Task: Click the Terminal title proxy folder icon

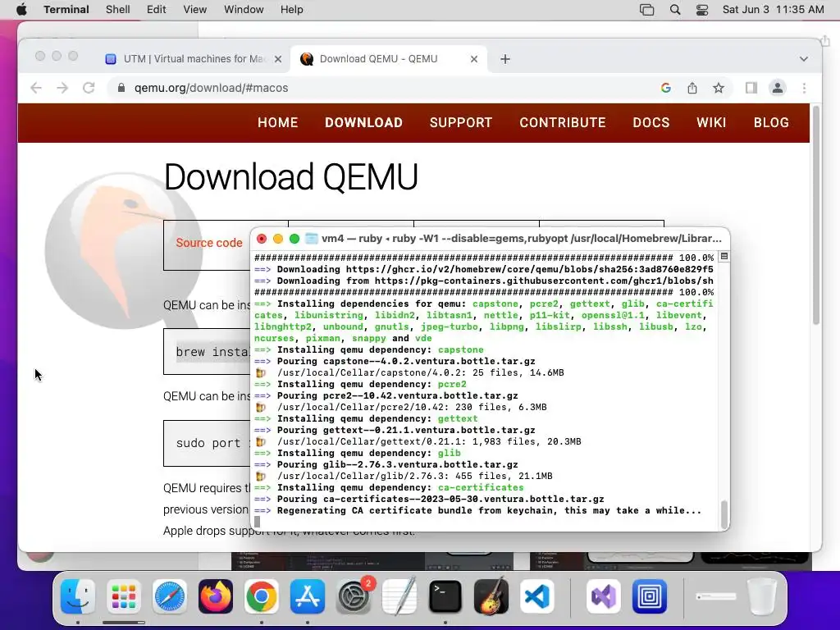Action: (x=311, y=239)
